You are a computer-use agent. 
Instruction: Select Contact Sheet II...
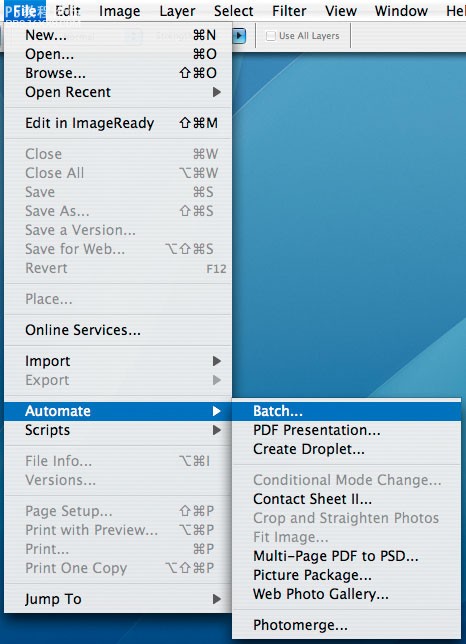tap(346, 499)
